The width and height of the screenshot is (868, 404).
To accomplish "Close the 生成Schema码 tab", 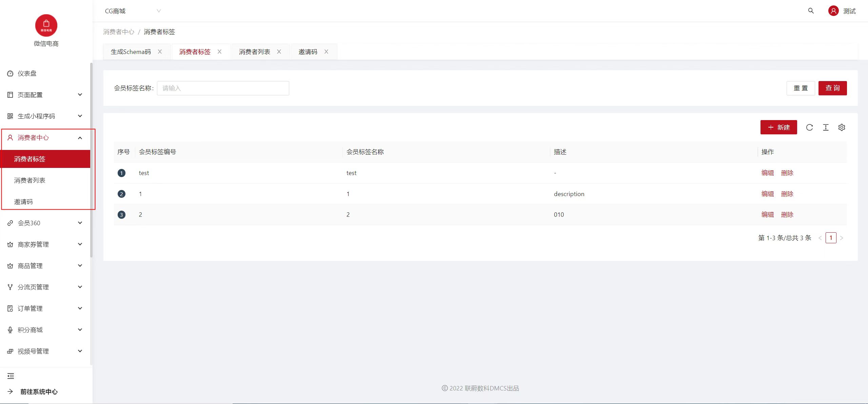I will coord(160,52).
